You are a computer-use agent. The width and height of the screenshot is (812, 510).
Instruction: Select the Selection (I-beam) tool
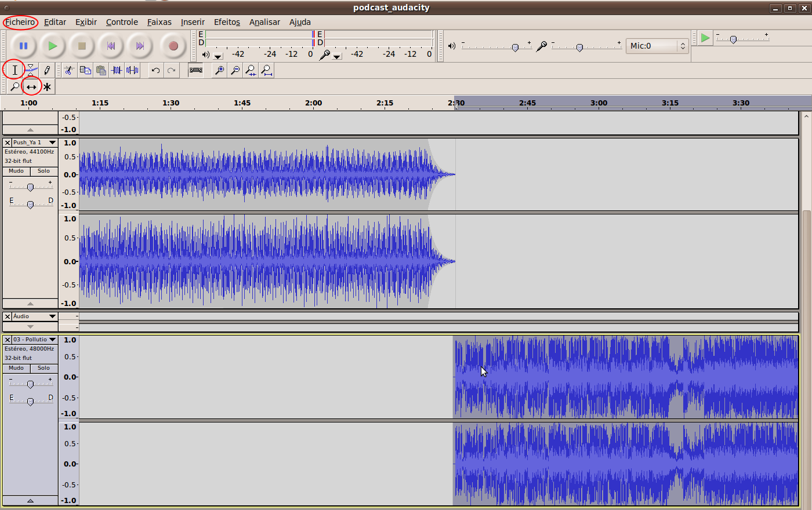coord(14,70)
